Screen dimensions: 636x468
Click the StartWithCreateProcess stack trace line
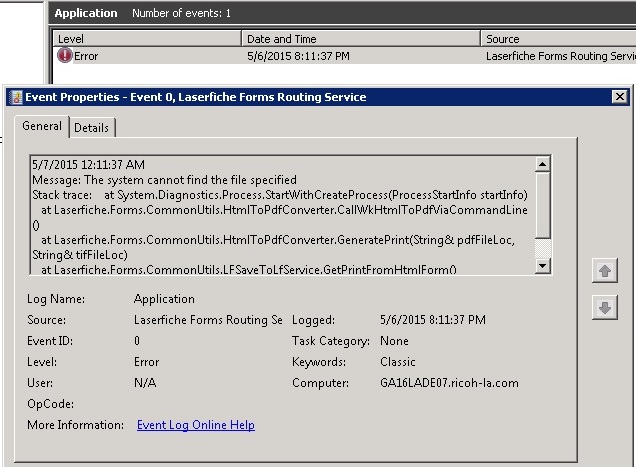click(280, 195)
